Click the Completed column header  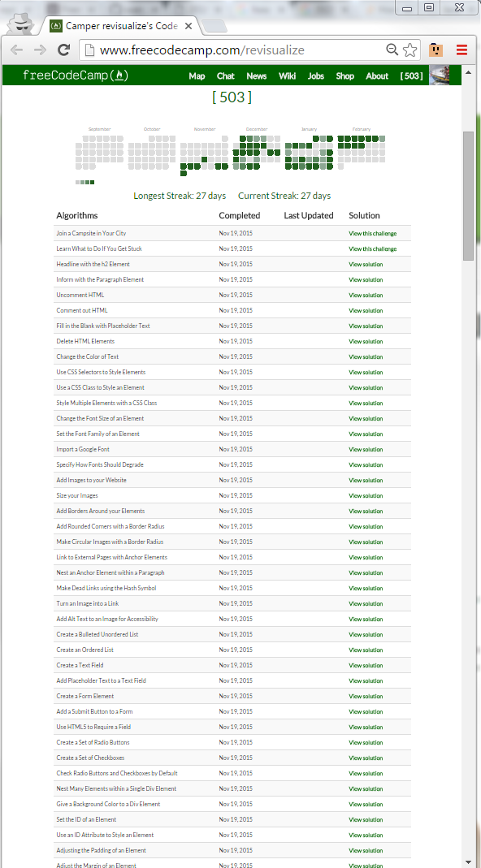point(240,216)
